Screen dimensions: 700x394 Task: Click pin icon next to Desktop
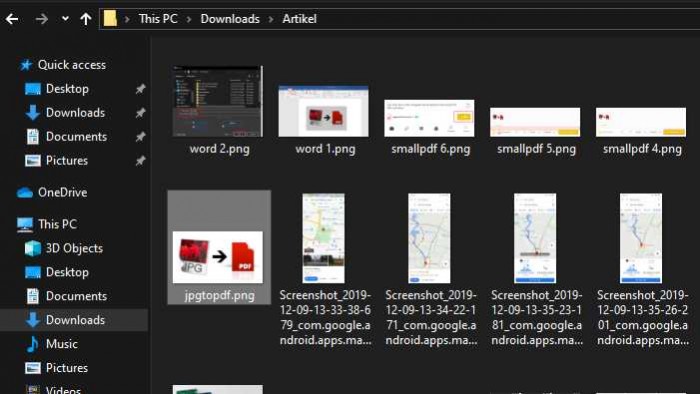(140, 89)
